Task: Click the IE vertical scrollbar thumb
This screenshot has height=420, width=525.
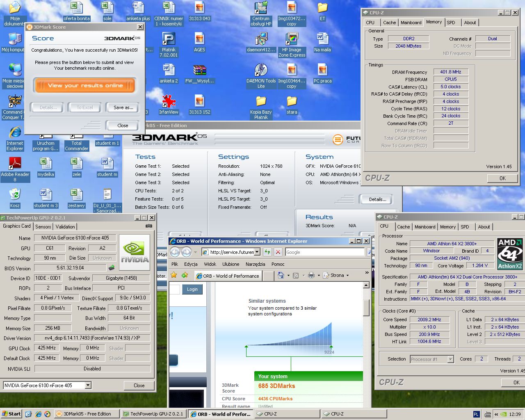Action: tap(366, 307)
